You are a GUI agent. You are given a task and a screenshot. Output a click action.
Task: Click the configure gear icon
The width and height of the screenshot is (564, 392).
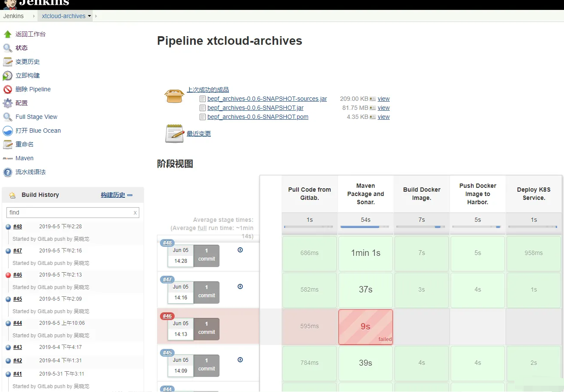click(x=7, y=103)
